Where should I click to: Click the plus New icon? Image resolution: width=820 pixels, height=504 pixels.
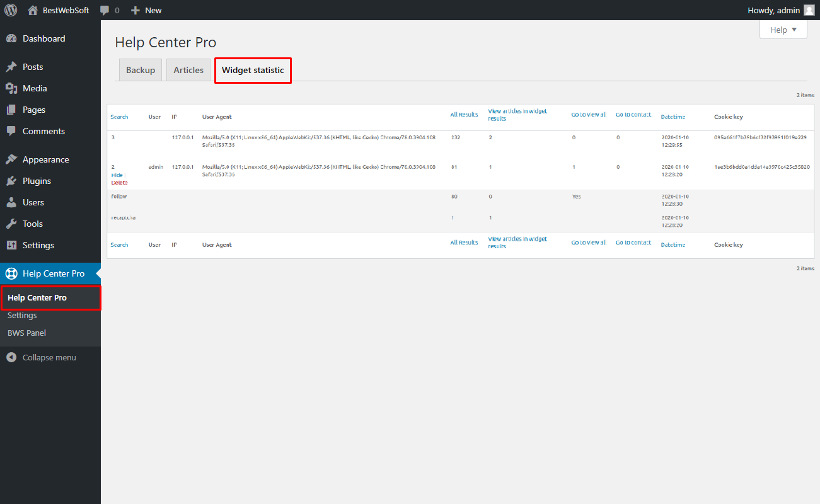135,10
